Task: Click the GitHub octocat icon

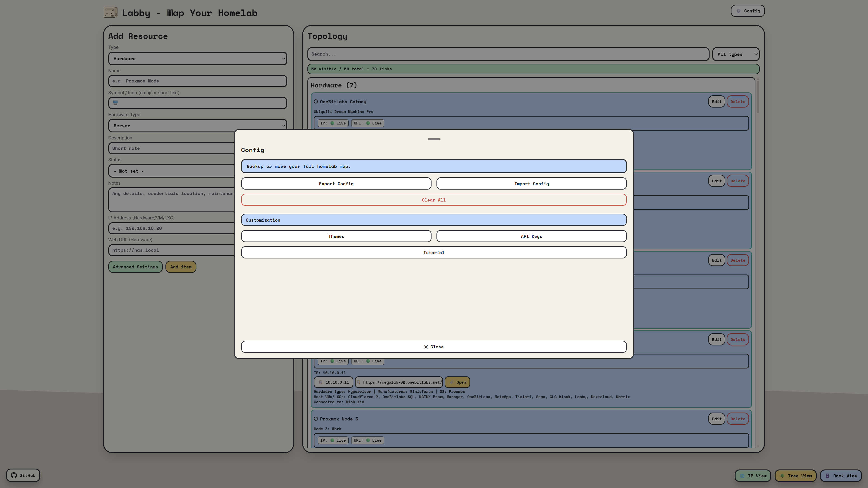Action: 14,475
